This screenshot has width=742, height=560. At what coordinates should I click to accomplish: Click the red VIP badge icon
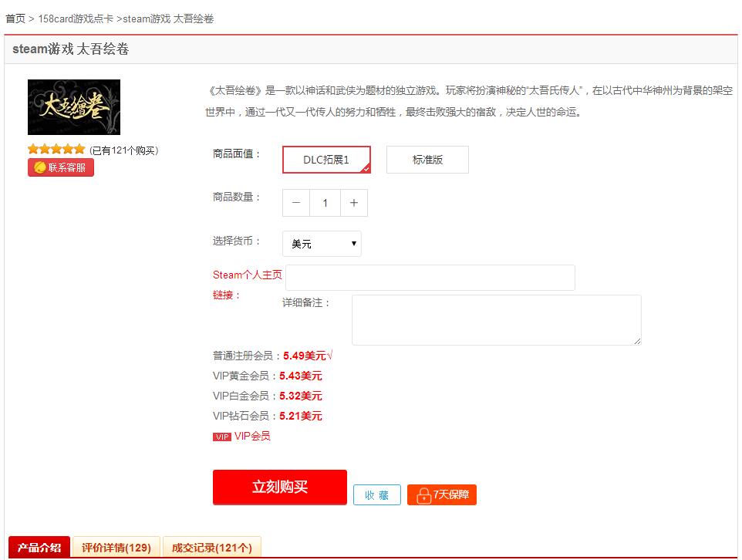click(x=222, y=437)
